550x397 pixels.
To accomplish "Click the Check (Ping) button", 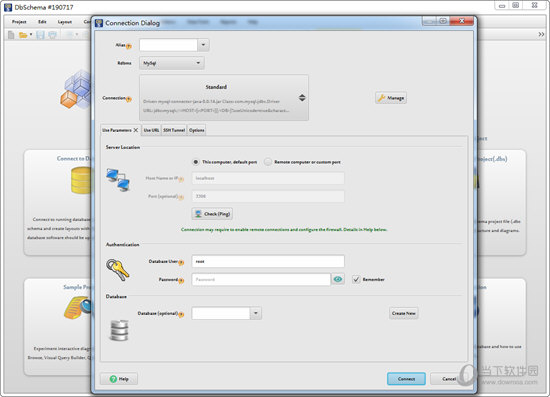I will [x=212, y=214].
